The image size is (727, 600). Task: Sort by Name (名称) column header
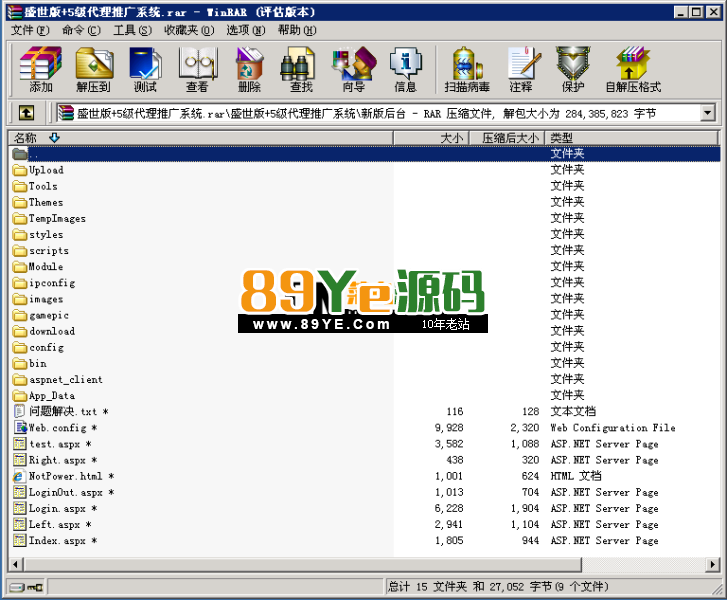pos(201,138)
